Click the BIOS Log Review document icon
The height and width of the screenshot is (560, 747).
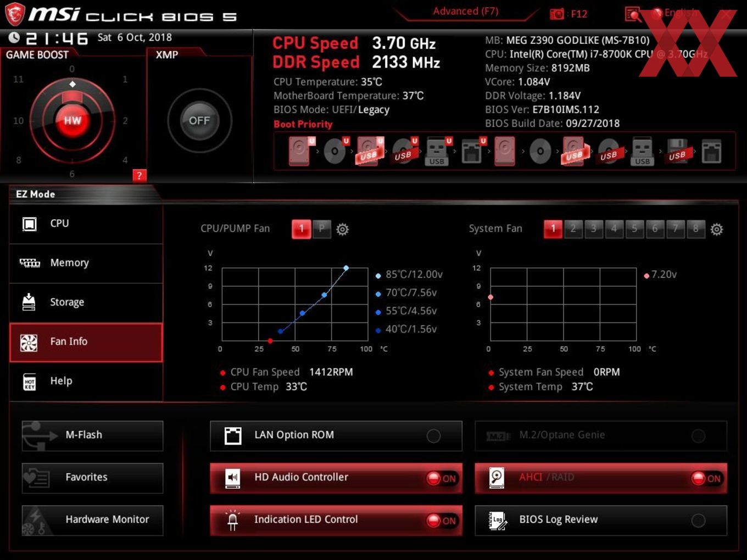pyautogui.click(x=498, y=520)
